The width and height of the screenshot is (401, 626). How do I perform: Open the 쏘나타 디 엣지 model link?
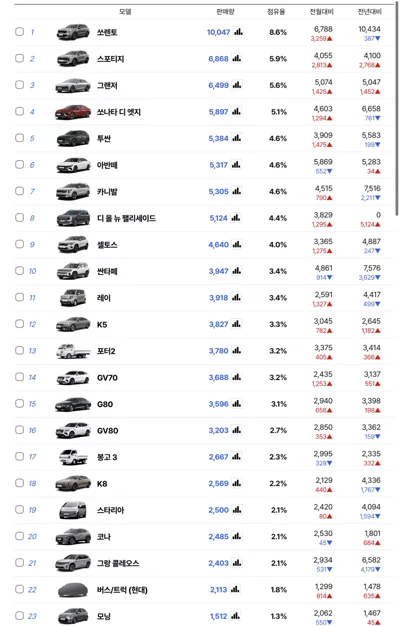[x=119, y=112]
